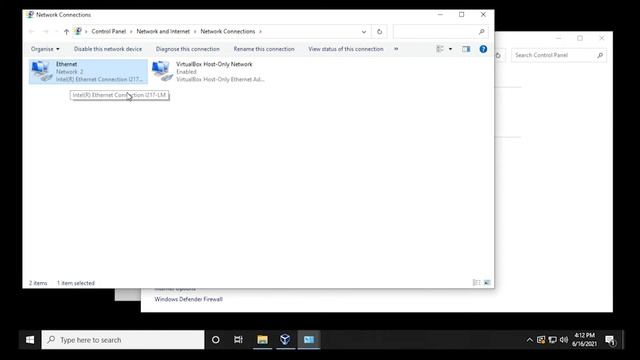Navigate to Network and Internet breadcrumb
The width and height of the screenshot is (640, 360).
pyautogui.click(x=163, y=31)
